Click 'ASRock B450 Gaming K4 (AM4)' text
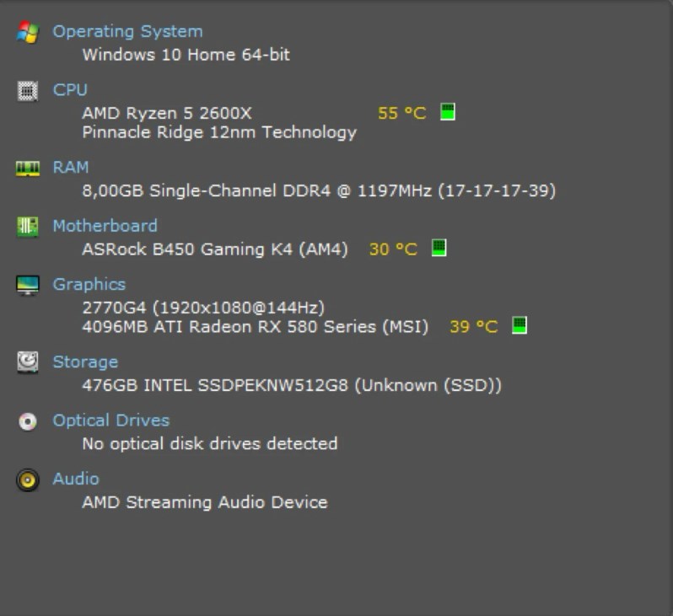The width and height of the screenshot is (673, 616). point(215,249)
